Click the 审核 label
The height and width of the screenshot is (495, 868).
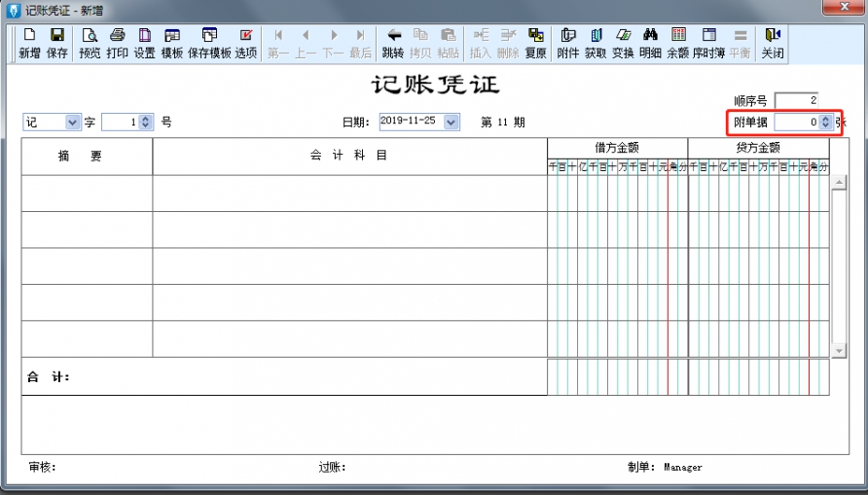click(x=42, y=468)
